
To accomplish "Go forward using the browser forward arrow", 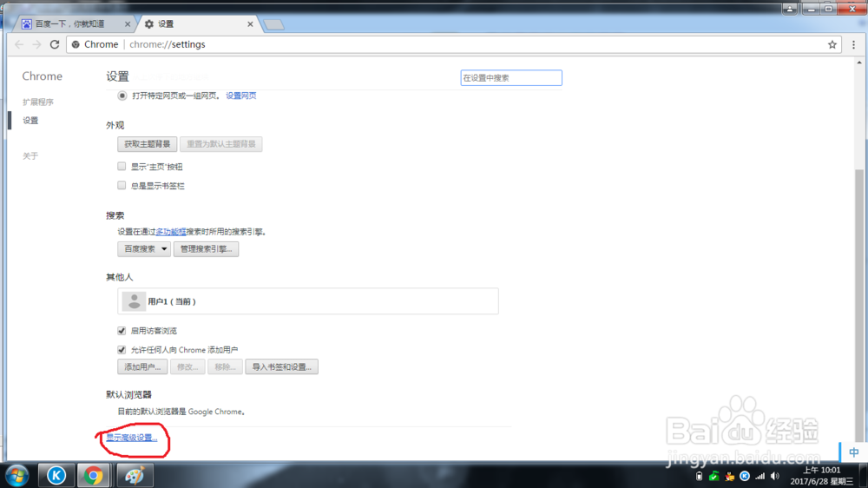I will tap(36, 44).
